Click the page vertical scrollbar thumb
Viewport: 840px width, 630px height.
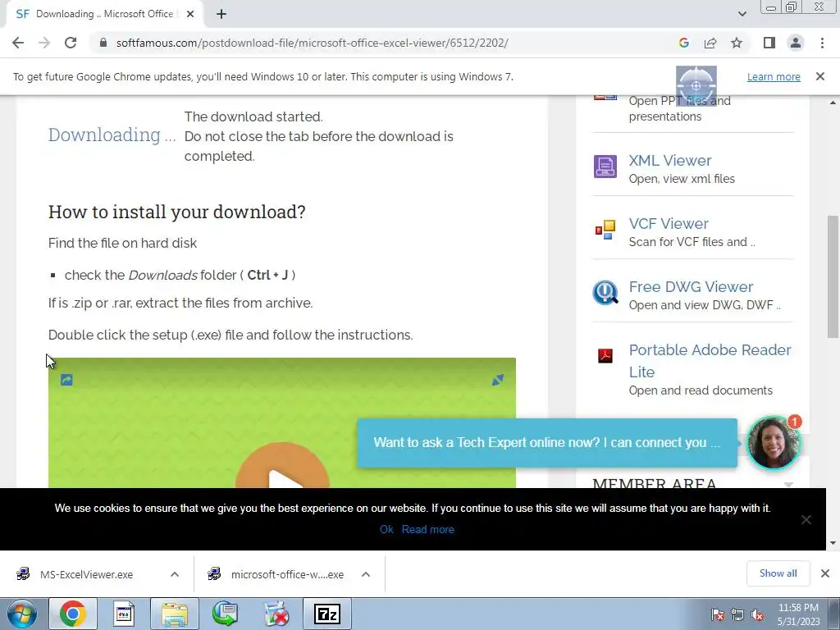(833, 276)
